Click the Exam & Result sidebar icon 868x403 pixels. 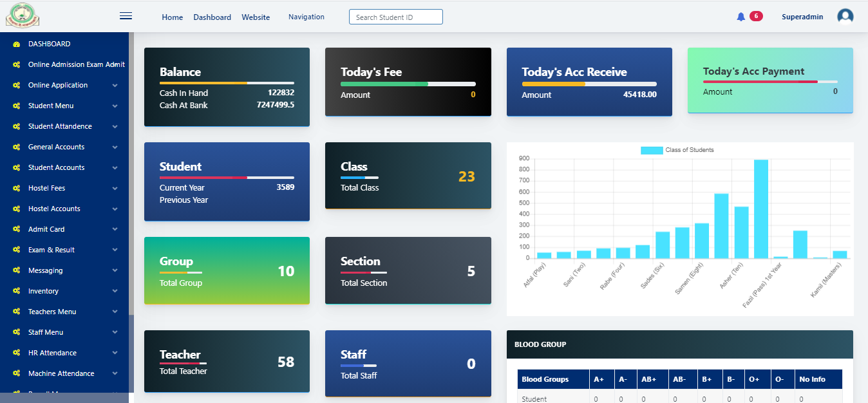16,250
